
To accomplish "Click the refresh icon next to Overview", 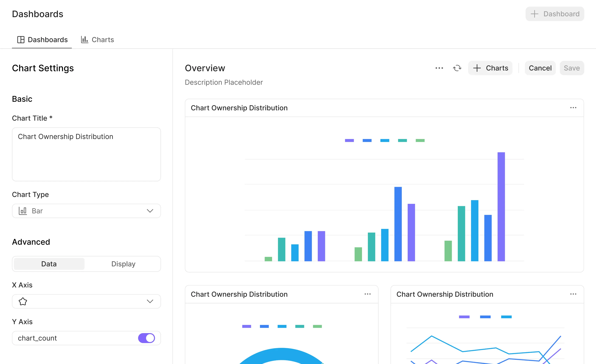I will (457, 68).
